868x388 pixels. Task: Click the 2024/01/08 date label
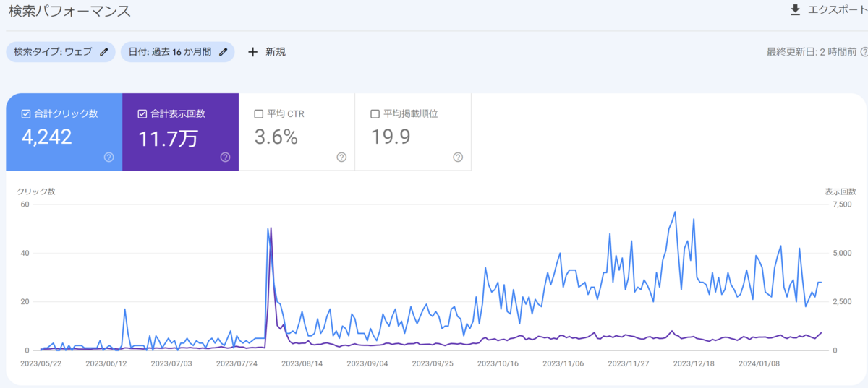click(759, 363)
